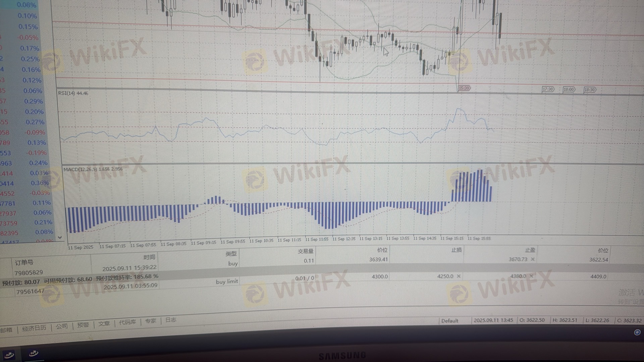Select the 18:30 event flag
The width and height of the screenshot is (644, 362).
pos(590,90)
